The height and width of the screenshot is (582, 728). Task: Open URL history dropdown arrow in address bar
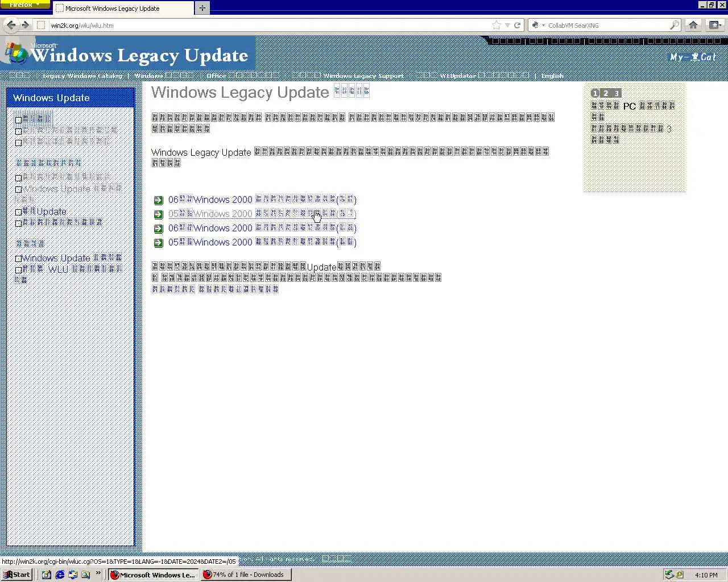[507, 25]
